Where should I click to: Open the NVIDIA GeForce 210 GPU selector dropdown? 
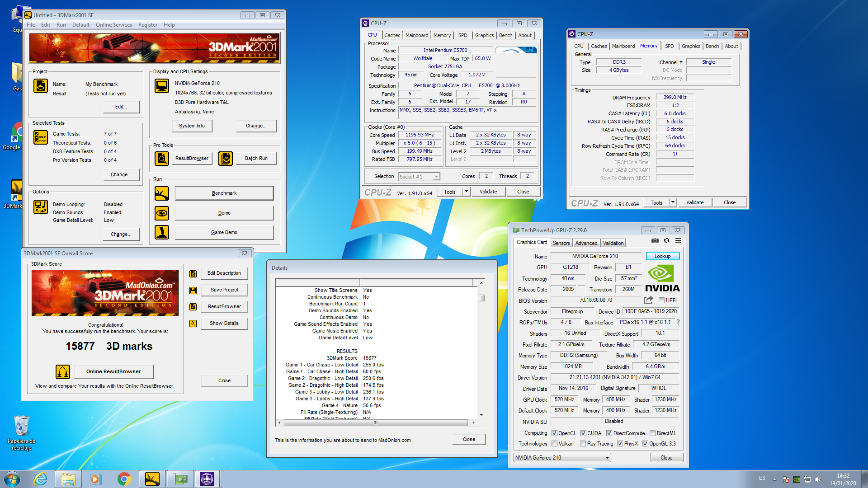[562, 458]
